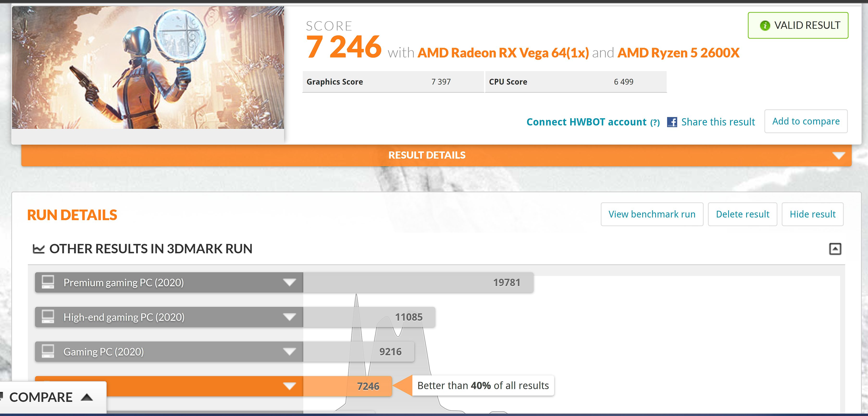
Task: Click the HWBOT help question mark
Action: coord(655,123)
